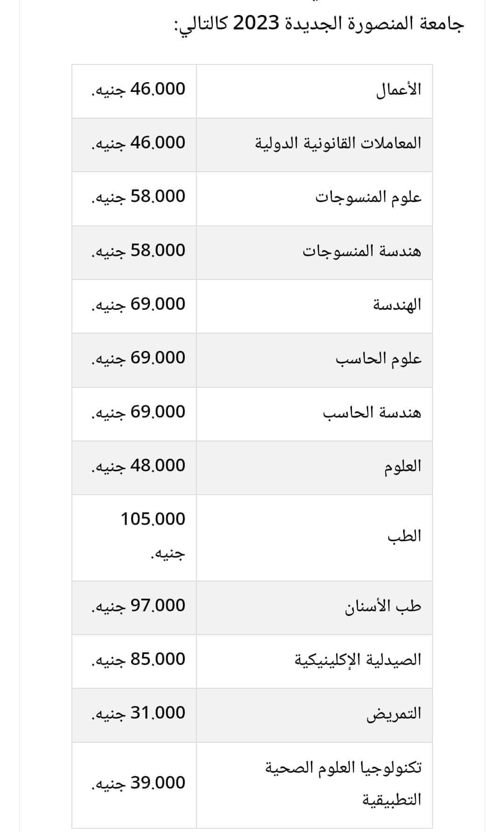Screen dimensions: 504x832
Task: Click the الهندسة faculty name cell
Action: (x=397, y=305)
